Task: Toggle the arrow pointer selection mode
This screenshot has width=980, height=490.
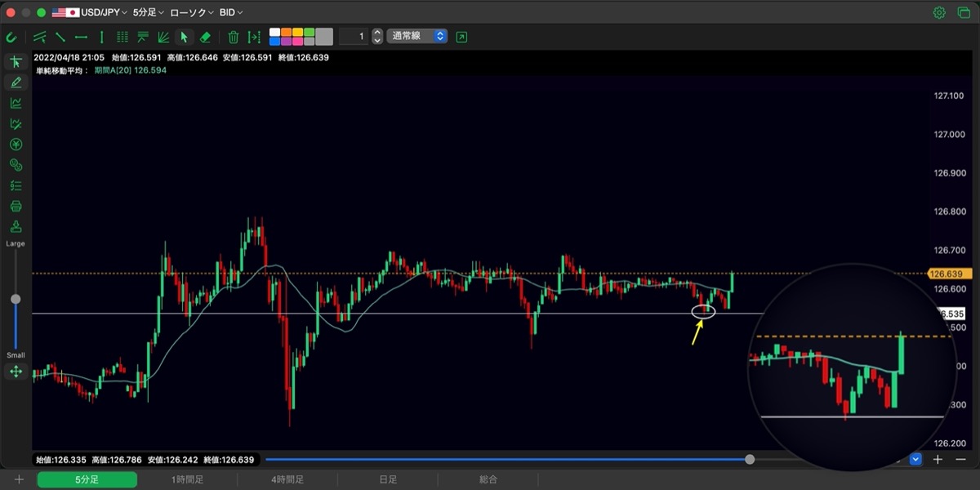Action: coord(184,37)
